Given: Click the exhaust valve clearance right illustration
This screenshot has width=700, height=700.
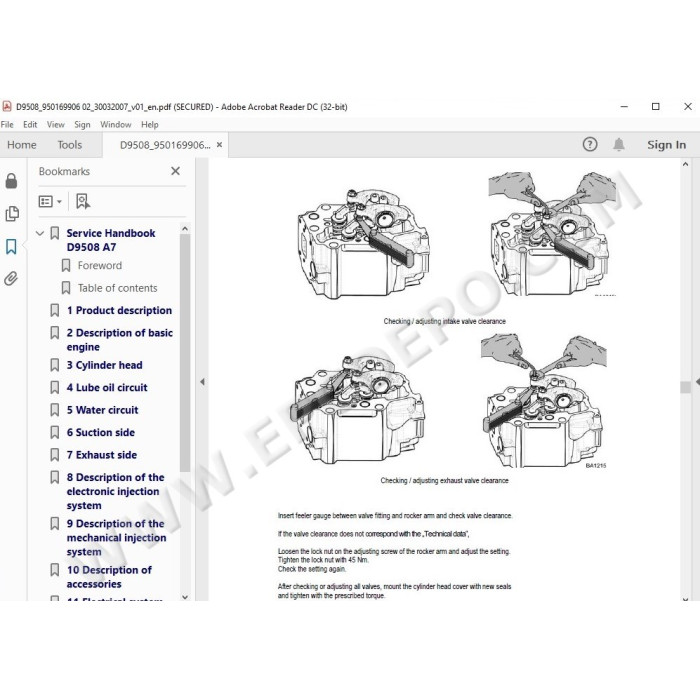Looking at the screenshot, I should 544,400.
